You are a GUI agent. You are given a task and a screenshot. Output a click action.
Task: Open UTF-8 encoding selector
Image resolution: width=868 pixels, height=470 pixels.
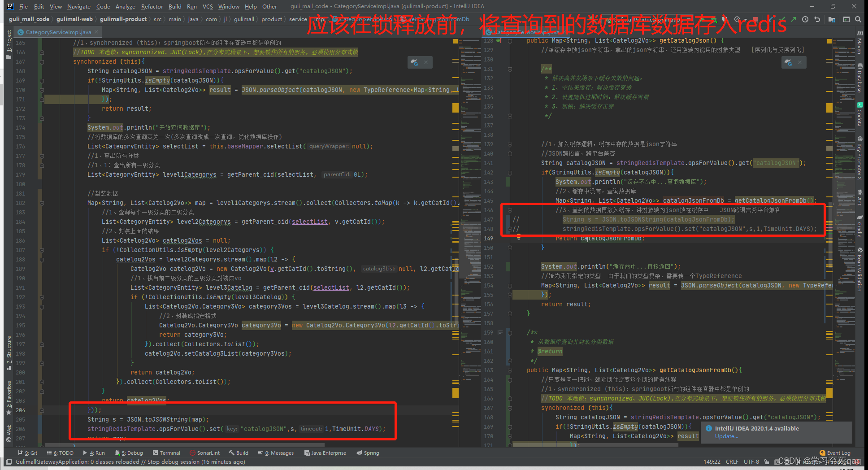[x=751, y=461]
